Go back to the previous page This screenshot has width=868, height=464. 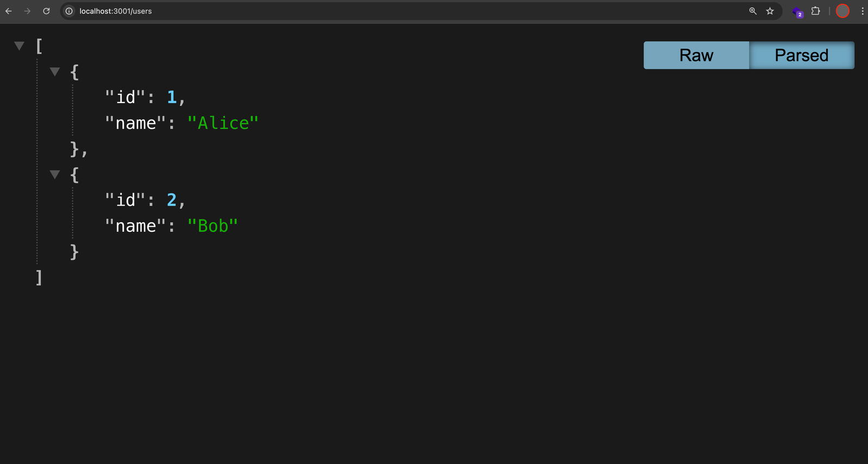pos(9,11)
